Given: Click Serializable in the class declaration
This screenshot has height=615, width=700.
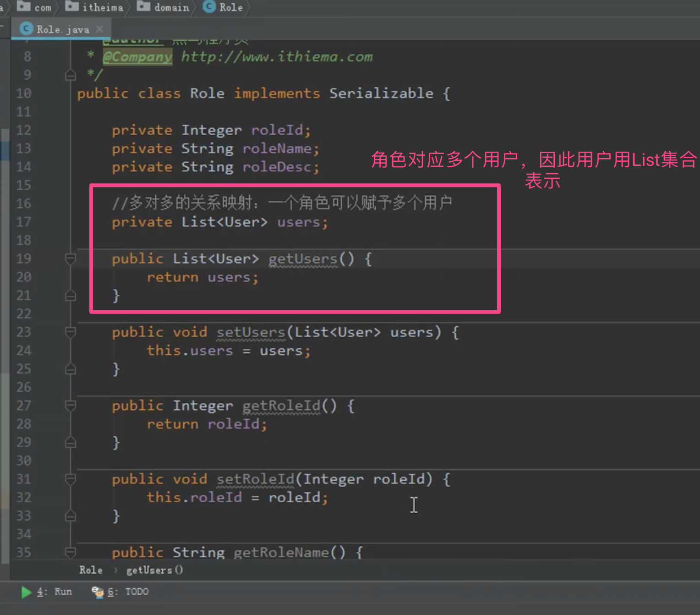Looking at the screenshot, I should [381, 93].
